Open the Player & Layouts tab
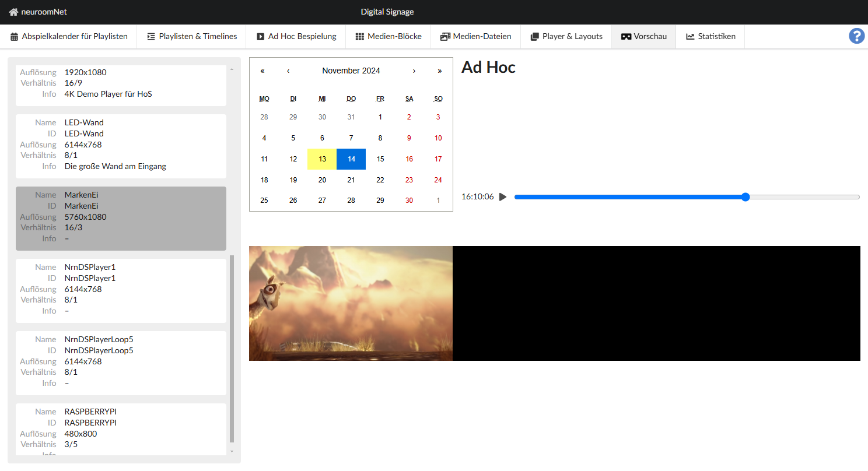868x471 pixels. pyautogui.click(x=566, y=36)
